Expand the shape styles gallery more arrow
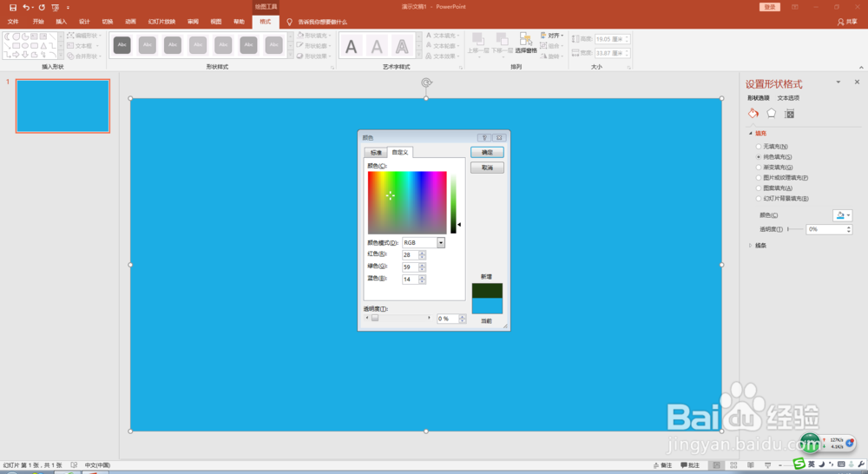 tap(290, 56)
